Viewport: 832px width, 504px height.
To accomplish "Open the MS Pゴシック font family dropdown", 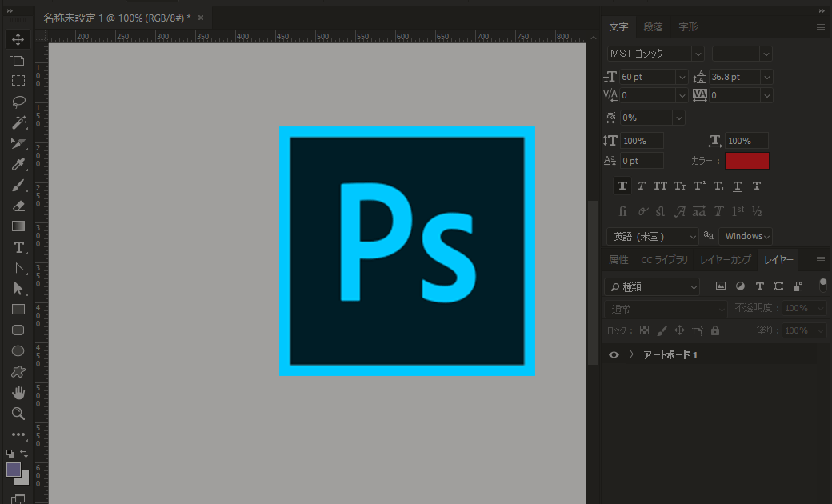I will point(698,54).
